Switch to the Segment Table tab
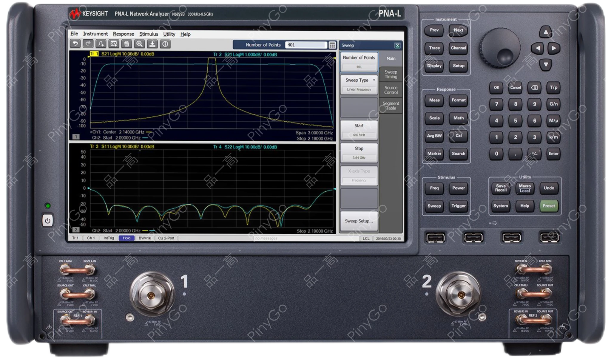This screenshot has width=611, height=364. pos(391,106)
